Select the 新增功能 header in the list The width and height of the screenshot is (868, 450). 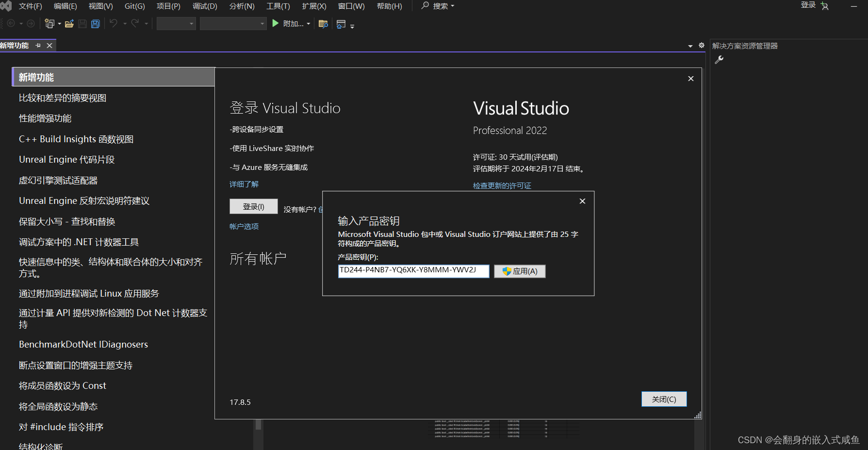pos(114,77)
